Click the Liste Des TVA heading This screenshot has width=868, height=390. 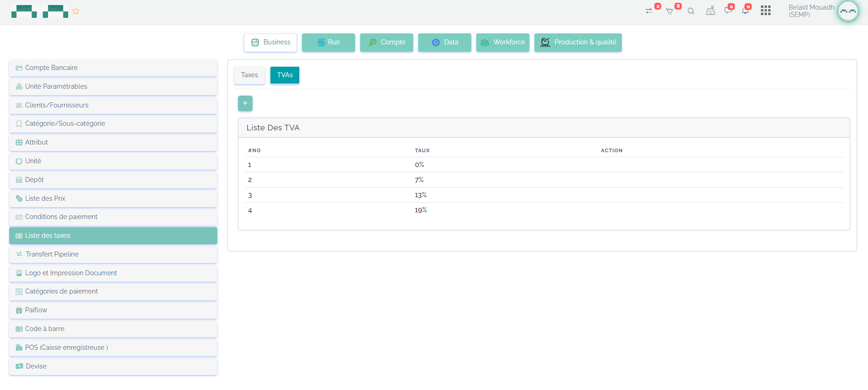(x=273, y=128)
